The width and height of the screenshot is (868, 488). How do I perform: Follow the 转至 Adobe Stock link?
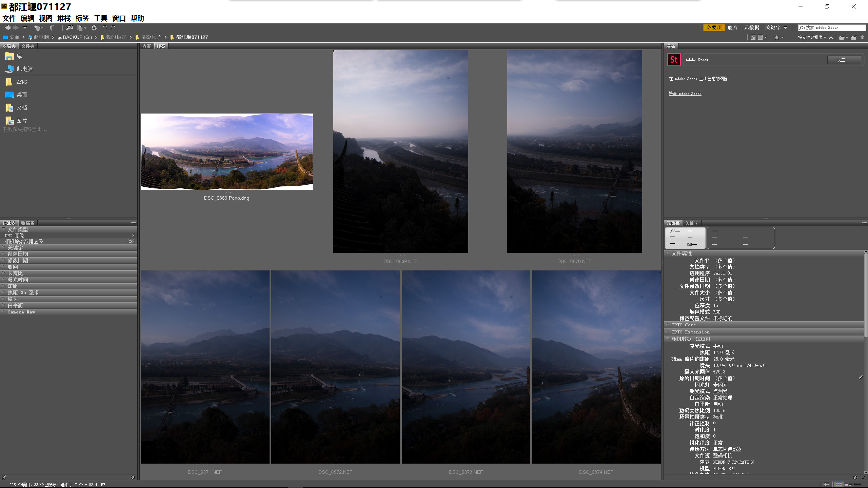tap(685, 94)
